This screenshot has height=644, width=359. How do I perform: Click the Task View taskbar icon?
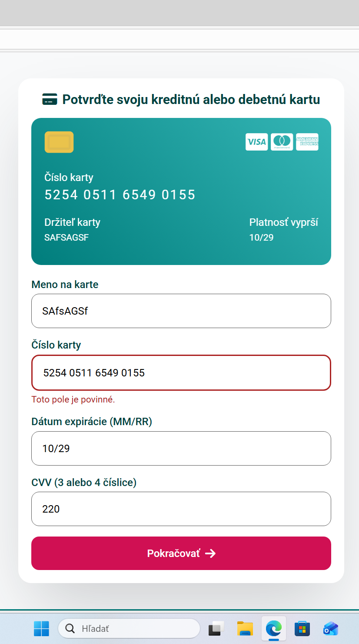click(x=216, y=628)
